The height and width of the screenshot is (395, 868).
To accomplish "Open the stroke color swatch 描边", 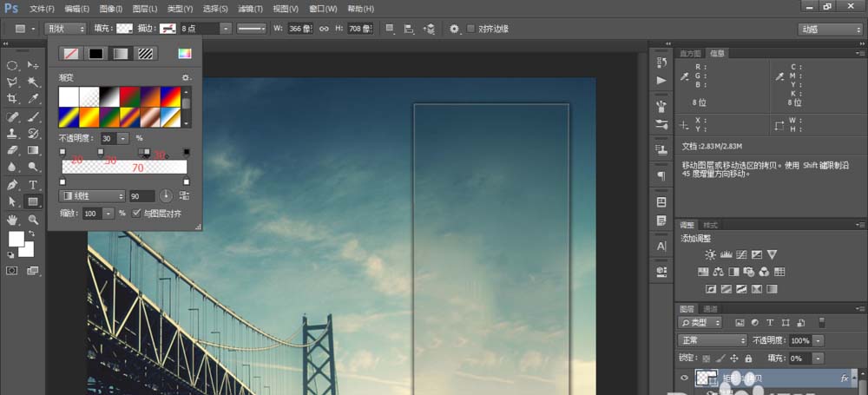I will click(168, 29).
